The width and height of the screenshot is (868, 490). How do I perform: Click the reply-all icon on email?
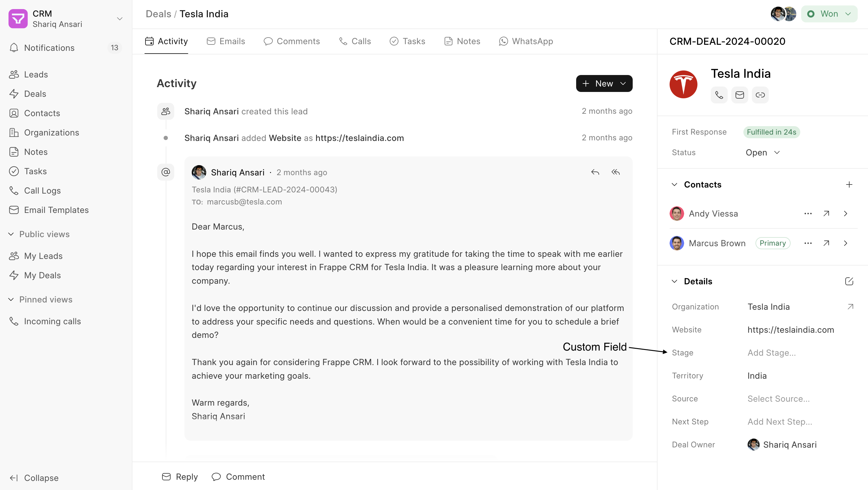point(616,172)
